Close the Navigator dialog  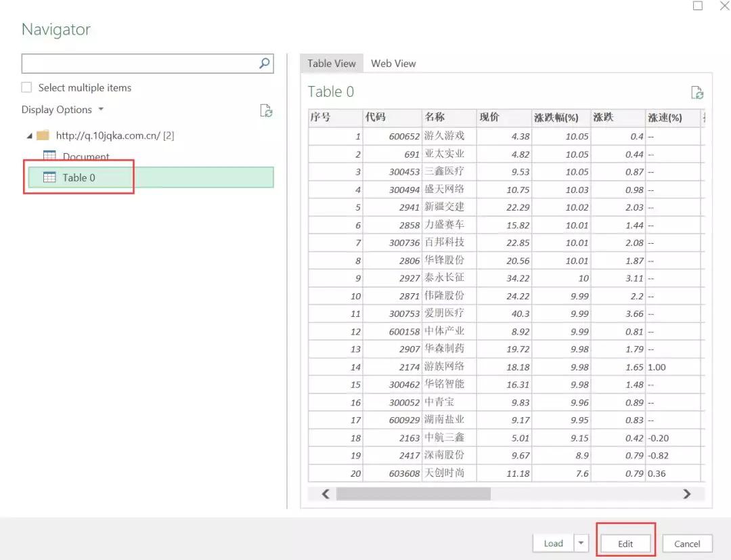[x=724, y=6]
